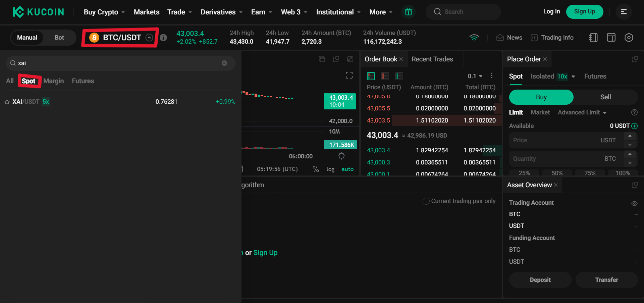Expand the Earn dropdown menu
Image resolution: width=644 pixels, height=303 pixels.
pos(262,12)
